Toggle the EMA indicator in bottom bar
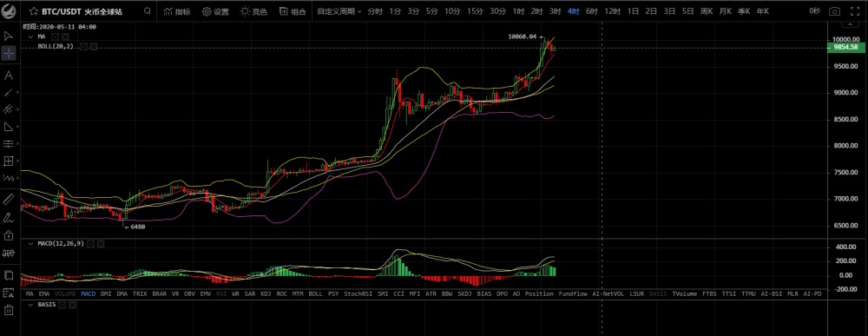Viewport: 868px width, 336px height. pyautogui.click(x=44, y=293)
